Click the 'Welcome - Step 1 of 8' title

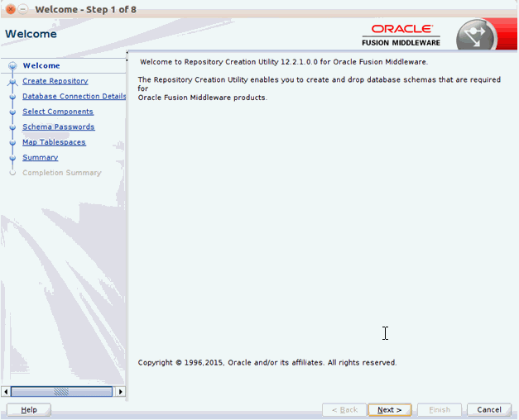click(x=86, y=10)
